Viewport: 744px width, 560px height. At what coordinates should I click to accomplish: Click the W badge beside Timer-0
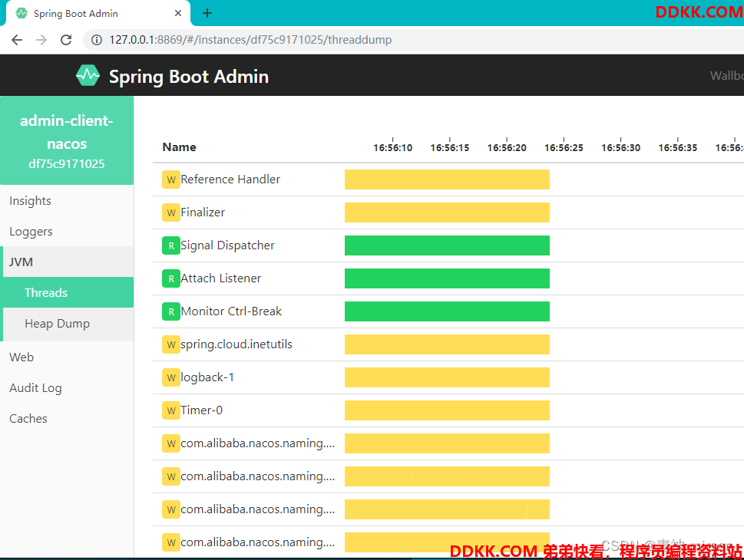click(170, 410)
